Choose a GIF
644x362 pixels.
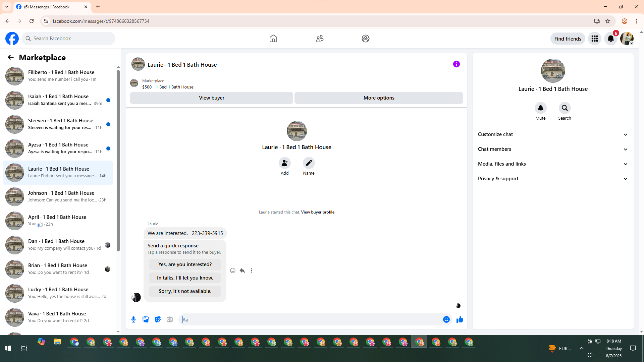pos(170,319)
